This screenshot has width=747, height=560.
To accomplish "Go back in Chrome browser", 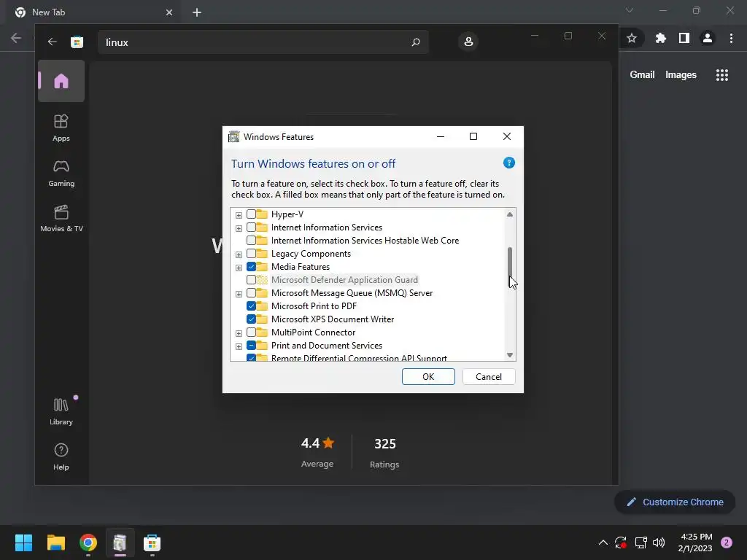I will click(x=16, y=38).
